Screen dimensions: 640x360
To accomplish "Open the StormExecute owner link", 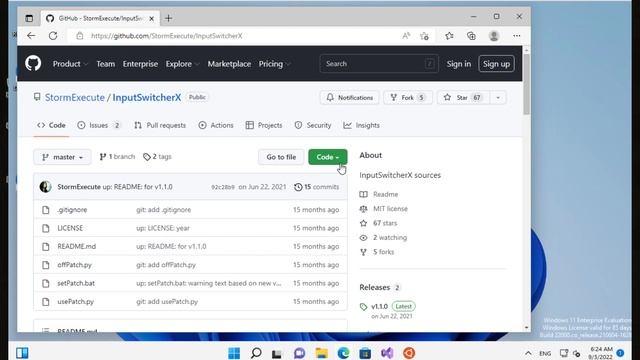I will [75, 98].
